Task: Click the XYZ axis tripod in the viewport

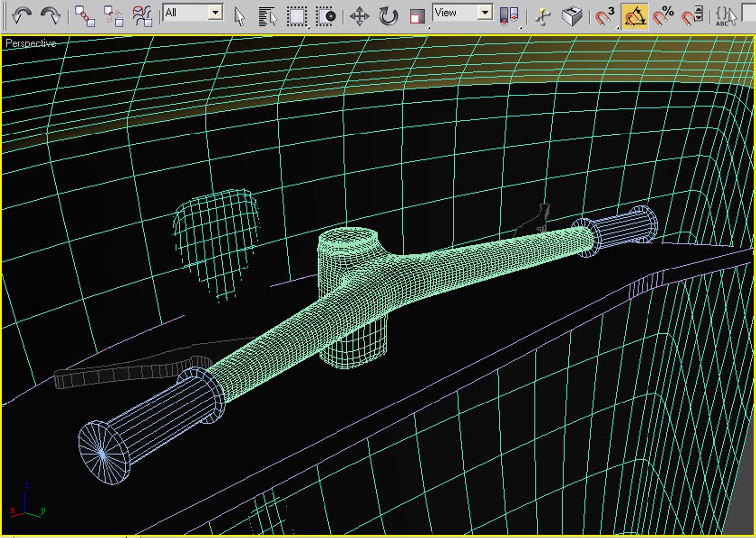Action: click(28, 501)
